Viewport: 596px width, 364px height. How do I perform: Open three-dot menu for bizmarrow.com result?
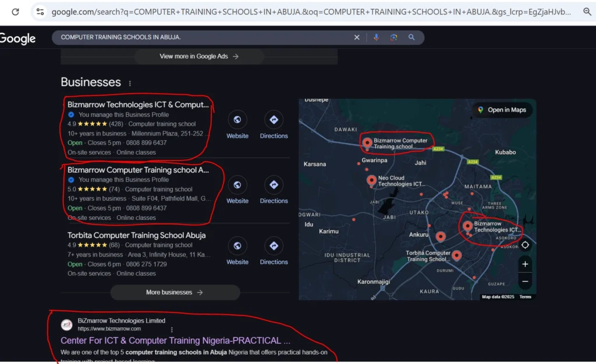pos(172,330)
